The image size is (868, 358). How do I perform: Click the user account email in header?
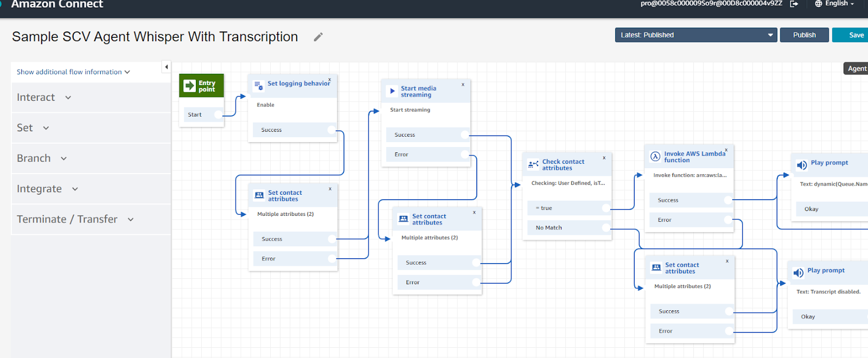pos(711,3)
